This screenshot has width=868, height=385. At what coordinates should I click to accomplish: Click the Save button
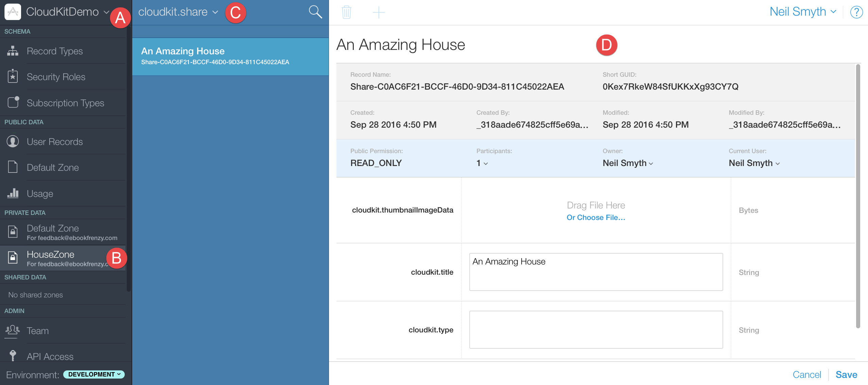click(846, 374)
